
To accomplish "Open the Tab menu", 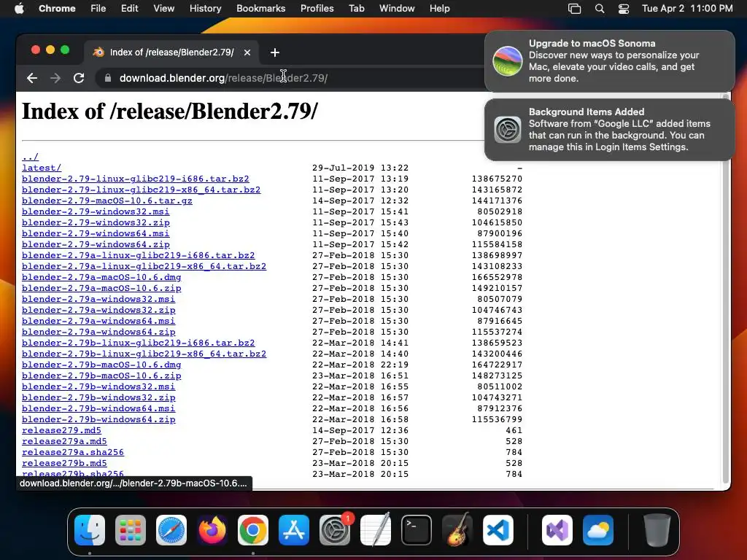I will [356, 8].
